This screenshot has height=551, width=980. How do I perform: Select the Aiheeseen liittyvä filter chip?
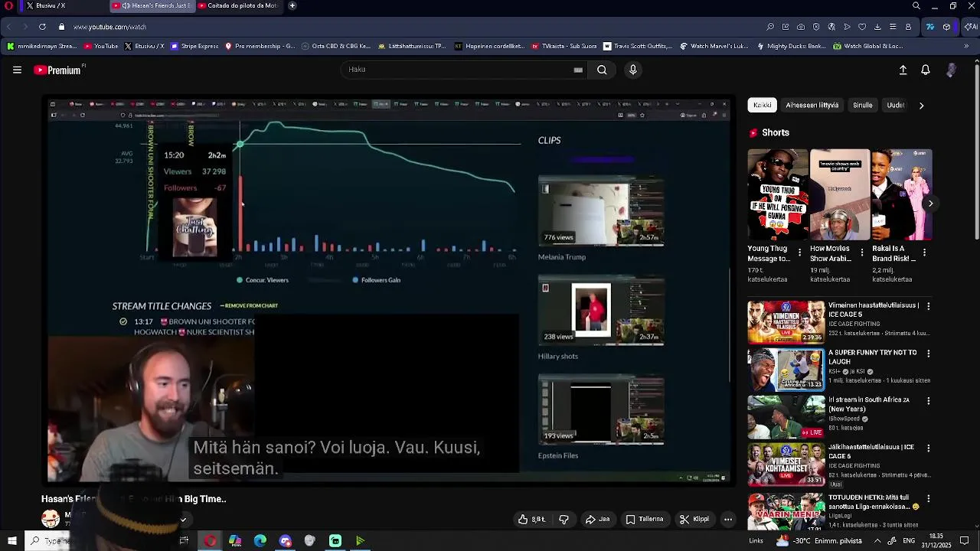pyautogui.click(x=812, y=106)
